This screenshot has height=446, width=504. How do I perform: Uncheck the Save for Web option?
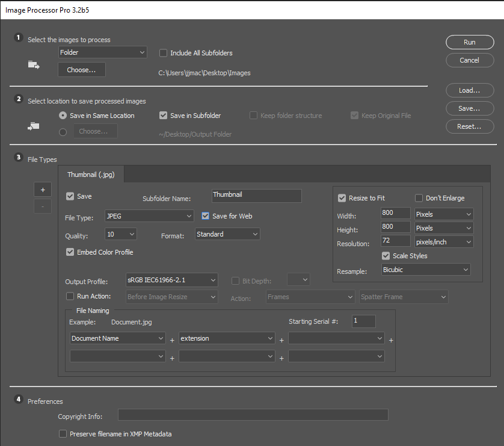[x=206, y=216]
